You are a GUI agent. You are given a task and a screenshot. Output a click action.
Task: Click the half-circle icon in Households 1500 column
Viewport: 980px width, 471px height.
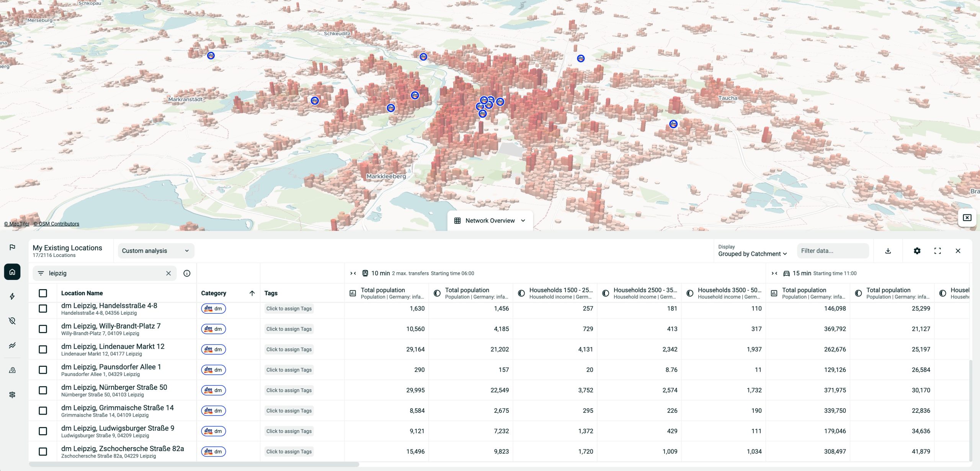coord(521,293)
